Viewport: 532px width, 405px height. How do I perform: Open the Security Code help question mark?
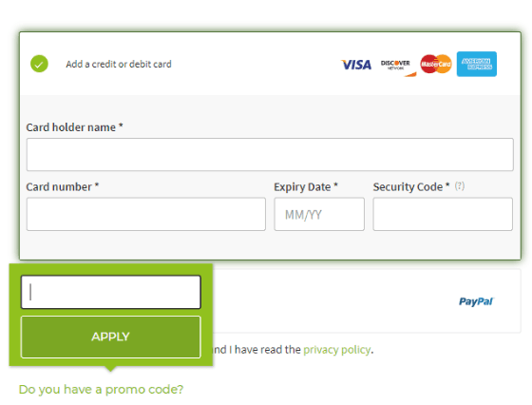pos(460,185)
